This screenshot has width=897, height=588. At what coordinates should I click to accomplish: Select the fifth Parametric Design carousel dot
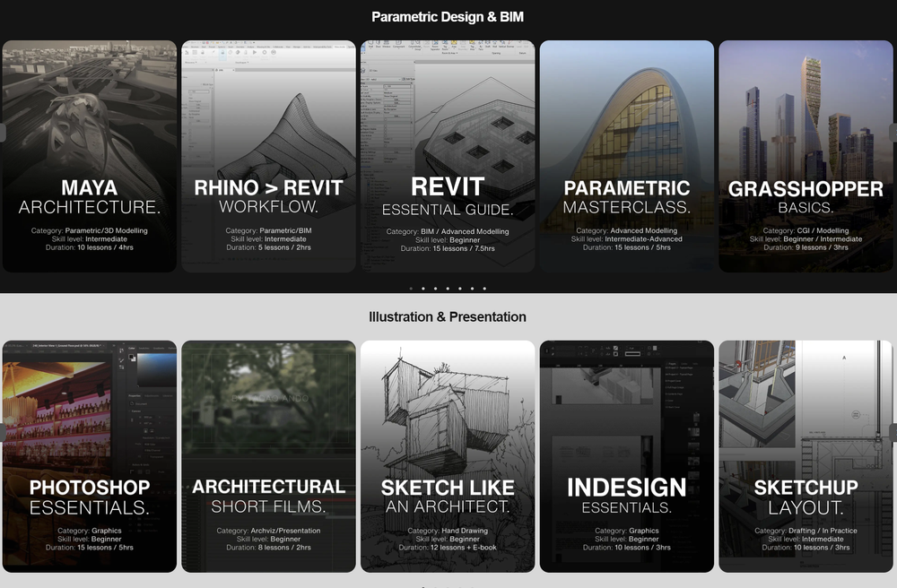pos(460,289)
